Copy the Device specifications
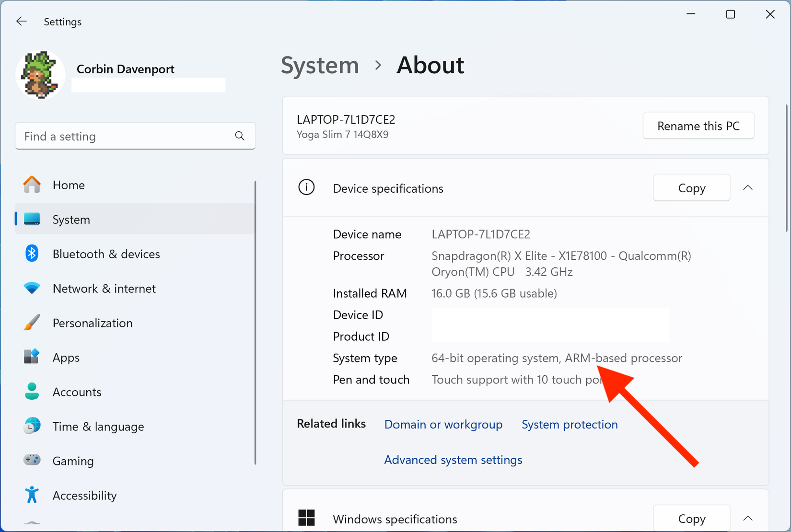791x532 pixels. pos(691,188)
